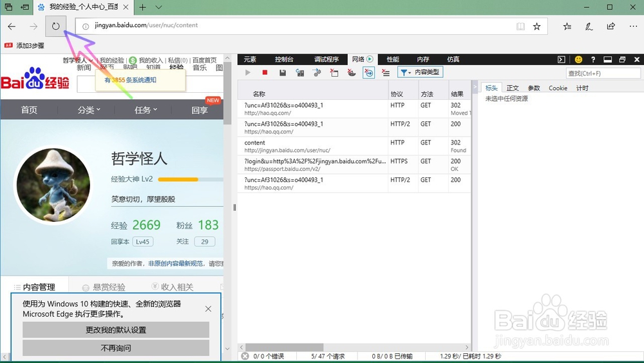This screenshot has width=644, height=363.
Task: Switch to the 元素 DevTools tab
Action: tap(250, 59)
